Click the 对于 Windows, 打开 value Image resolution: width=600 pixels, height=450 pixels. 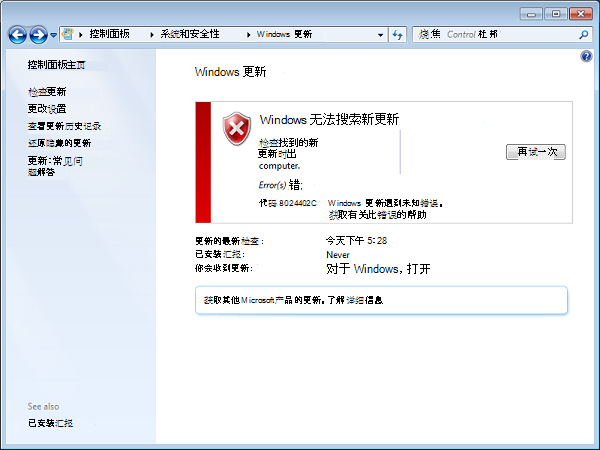(378, 269)
